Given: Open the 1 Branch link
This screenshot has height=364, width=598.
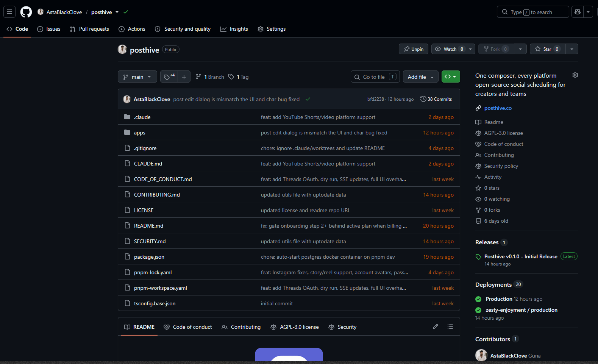Looking at the screenshot, I should point(210,77).
